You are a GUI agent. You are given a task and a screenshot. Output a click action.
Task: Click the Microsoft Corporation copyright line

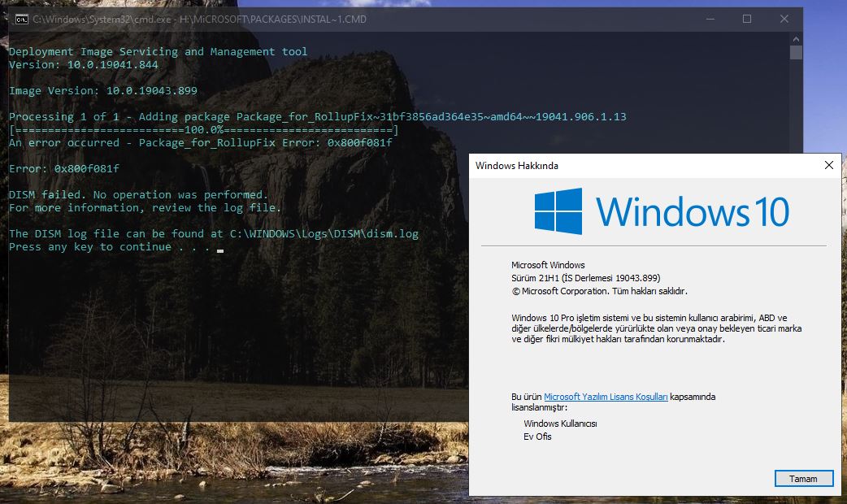click(x=600, y=291)
